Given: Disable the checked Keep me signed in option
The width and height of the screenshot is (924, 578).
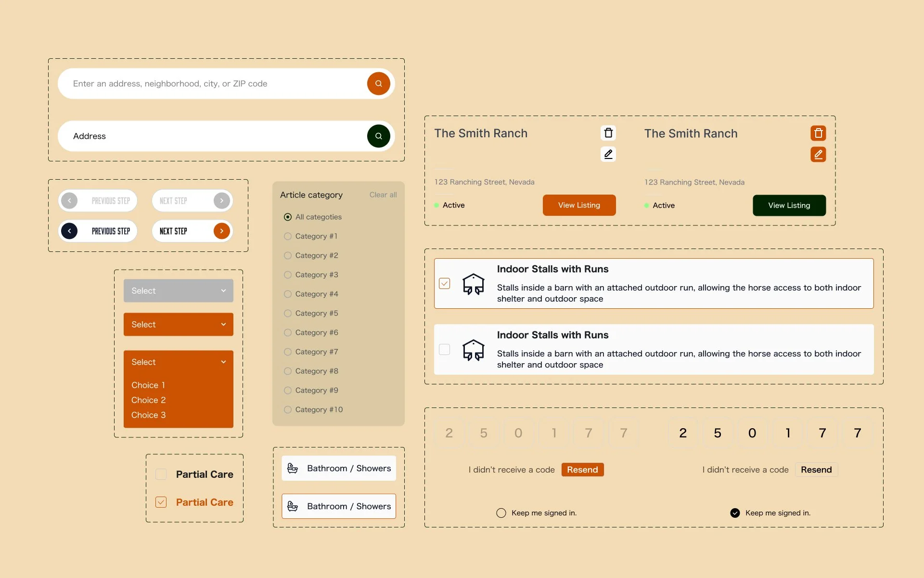Looking at the screenshot, I should coord(735,513).
